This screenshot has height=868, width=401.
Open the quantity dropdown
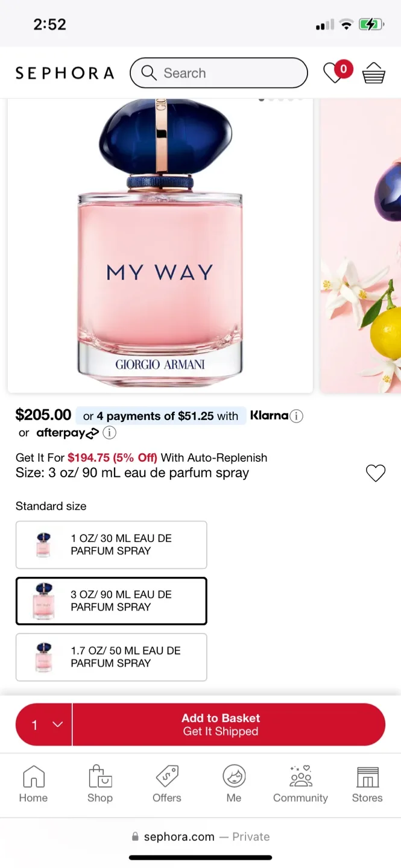tap(44, 725)
